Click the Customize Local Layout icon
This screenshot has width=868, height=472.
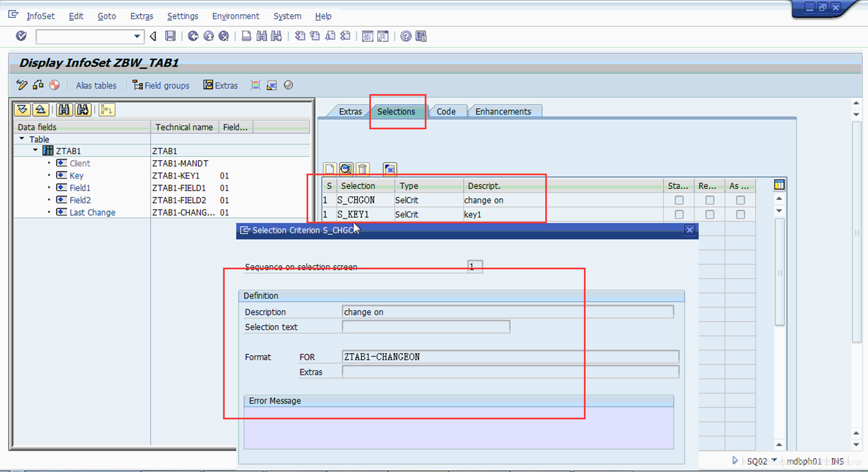pyautogui.click(x=421, y=36)
